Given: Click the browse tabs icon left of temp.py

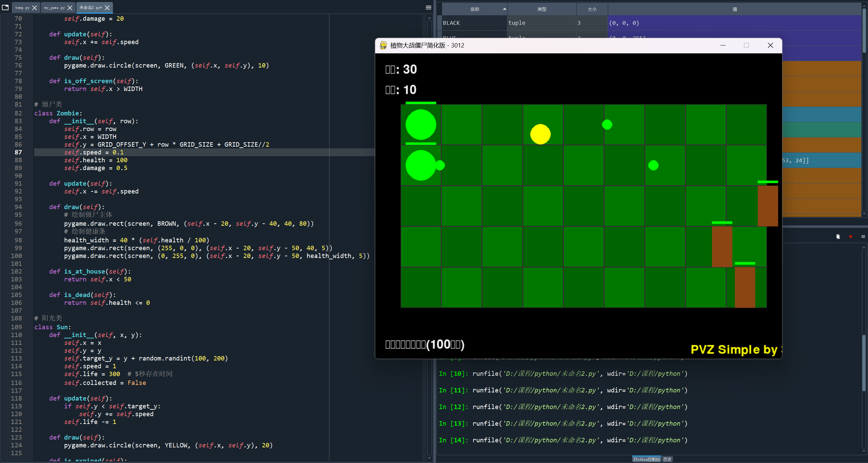Looking at the screenshot, I should (x=5, y=7).
